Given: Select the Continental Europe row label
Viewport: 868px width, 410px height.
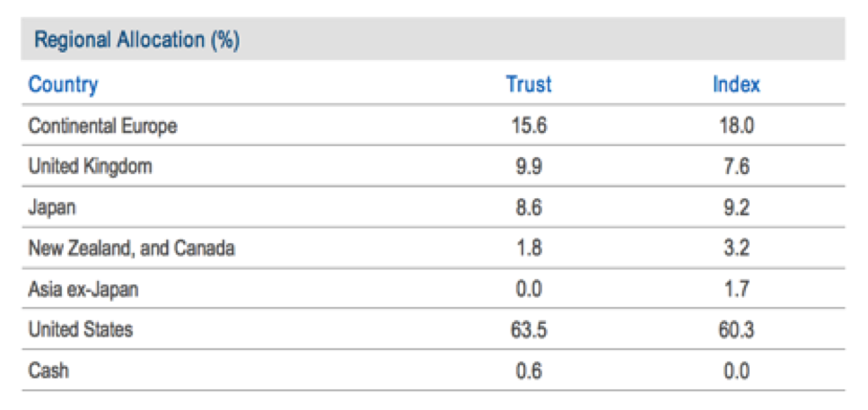Looking at the screenshot, I should point(103,126).
